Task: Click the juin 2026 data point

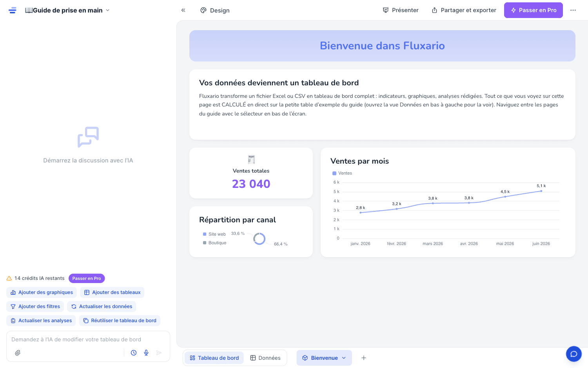Action: click(541, 191)
